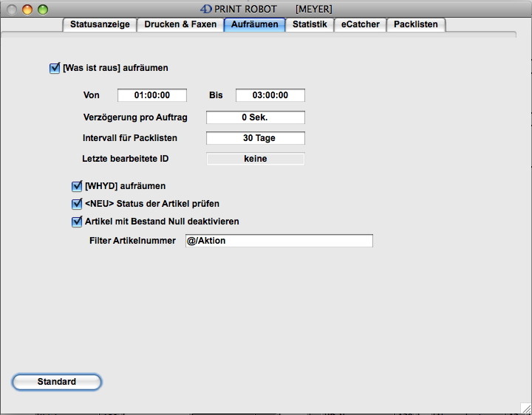Open the Drucken & Faxen tab
Screen dimensions: 532x415
click(x=180, y=24)
